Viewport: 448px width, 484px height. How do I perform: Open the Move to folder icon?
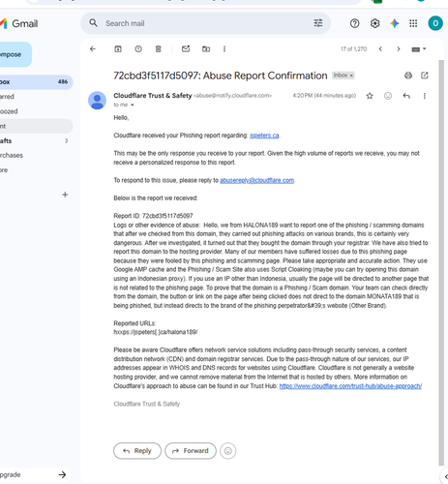[x=206, y=49]
